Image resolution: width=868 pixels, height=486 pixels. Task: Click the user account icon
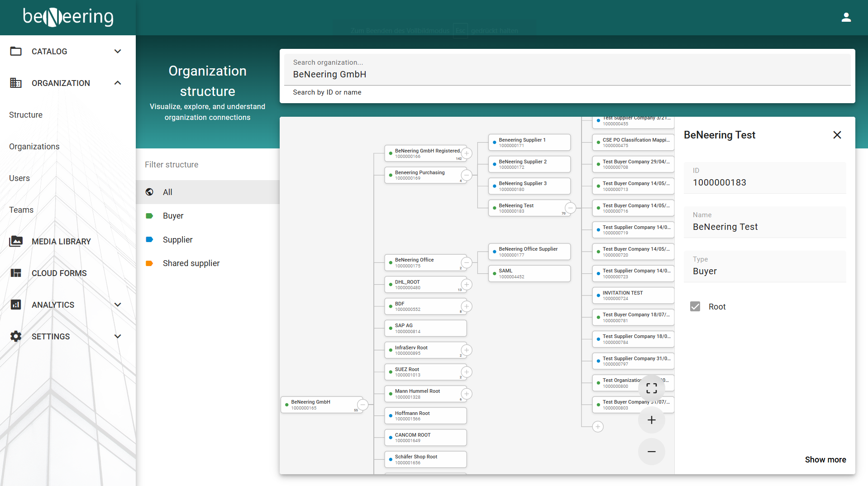846,17
